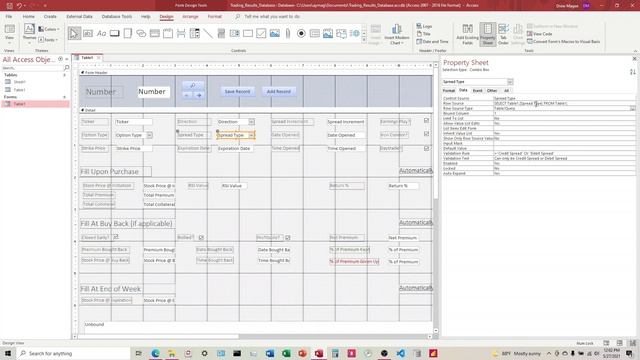This screenshot has width=640, height=360.
Task: Open the All tab in Property Sheet
Action: [x=506, y=91]
